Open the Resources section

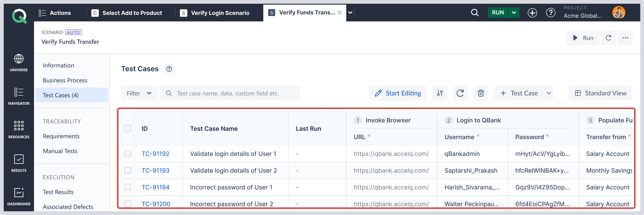pos(19,130)
